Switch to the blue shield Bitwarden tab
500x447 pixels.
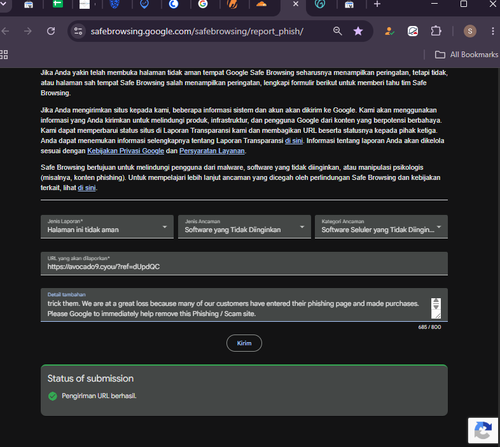tap(115, 4)
